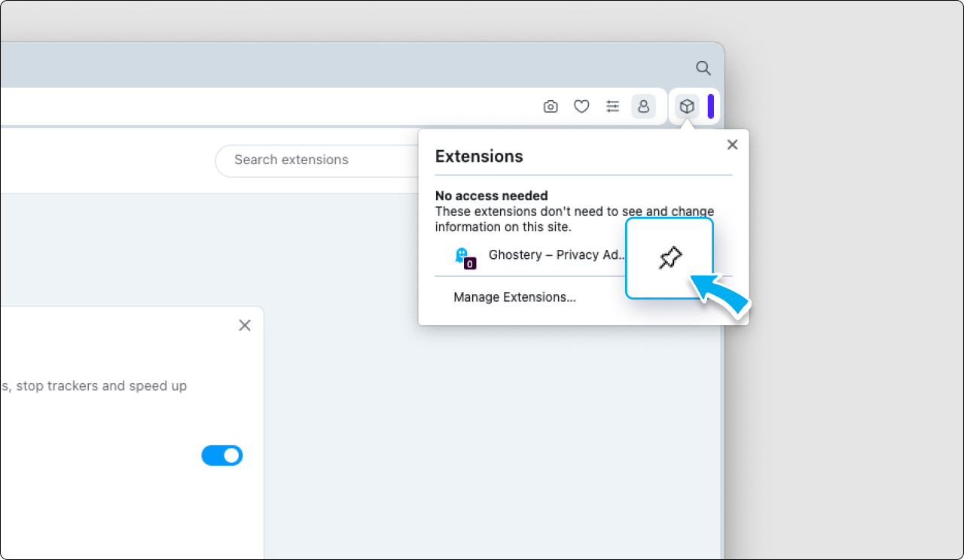Open Manage Extensions
This screenshot has width=964, height=560.
pyautogui.click(x=514, y=297)
